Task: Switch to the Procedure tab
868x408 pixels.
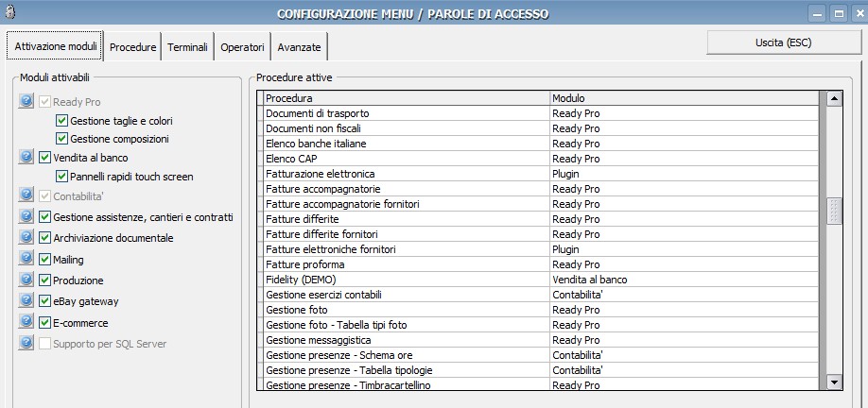Action: pyautogui.click(x=132, y=46)
